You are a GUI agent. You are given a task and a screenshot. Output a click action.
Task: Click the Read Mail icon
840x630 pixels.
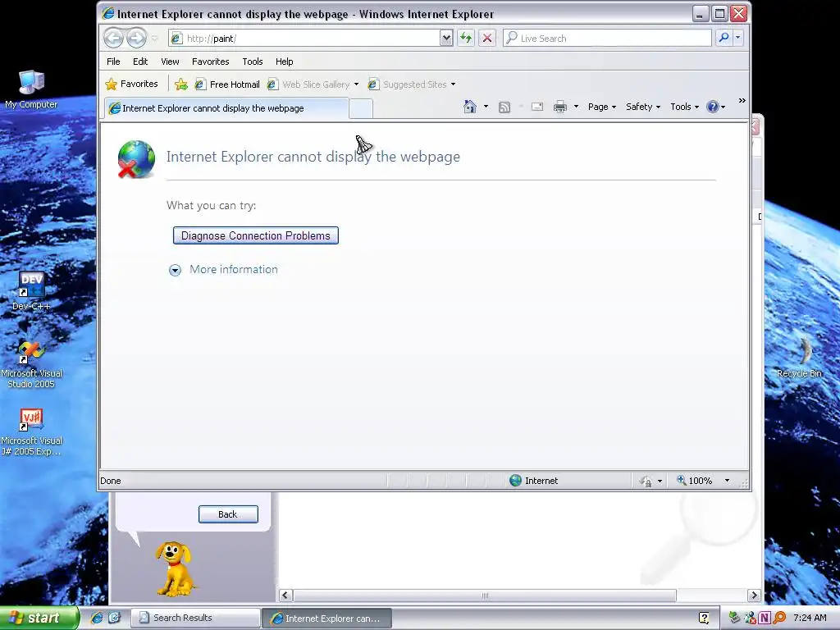pos(536,107)
